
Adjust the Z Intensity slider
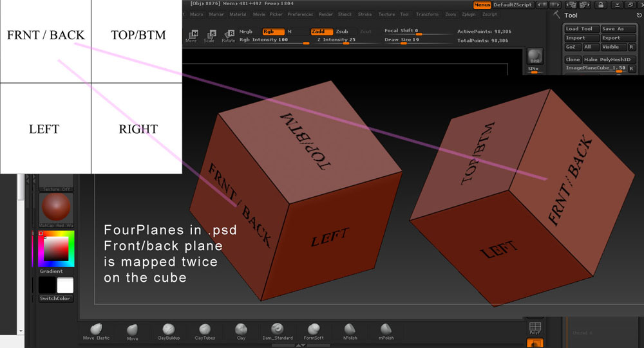click(x=346, y=41)
